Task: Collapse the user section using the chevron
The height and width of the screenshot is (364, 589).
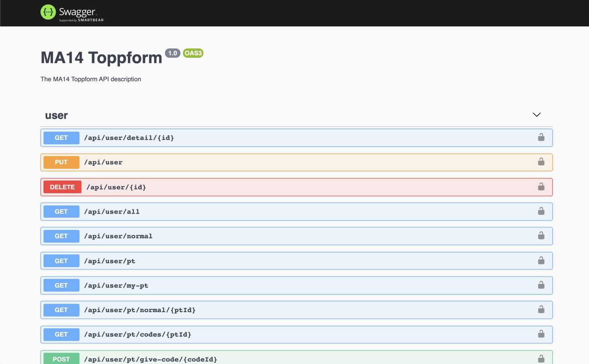Action: tap(536, 114)
